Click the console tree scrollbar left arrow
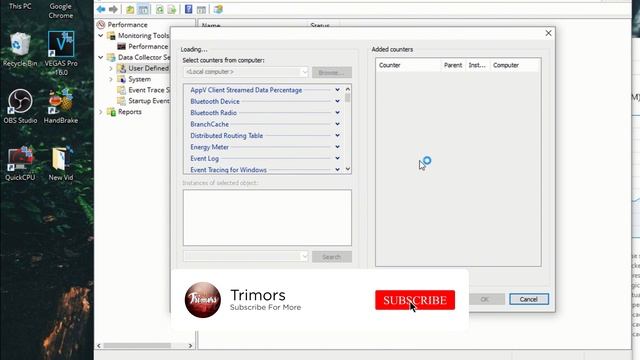Image resolution: width=640 pixels, height=360 pixels. pos(99,346)
